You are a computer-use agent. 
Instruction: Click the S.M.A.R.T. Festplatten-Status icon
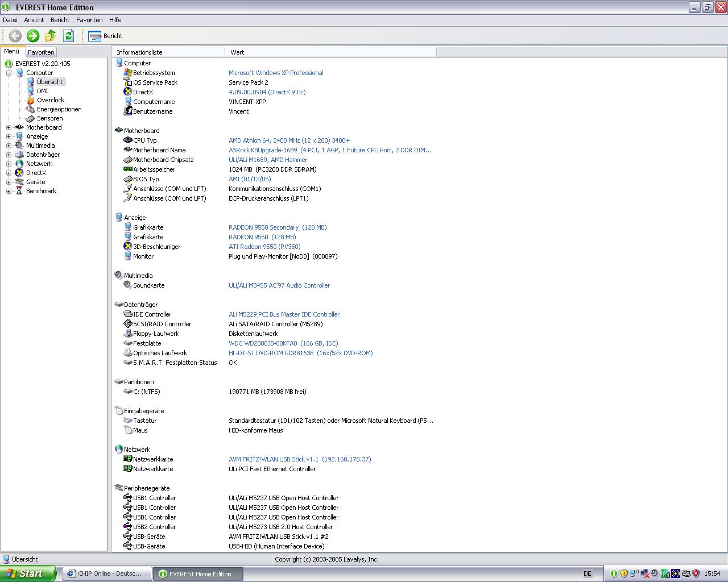(128, 363)
